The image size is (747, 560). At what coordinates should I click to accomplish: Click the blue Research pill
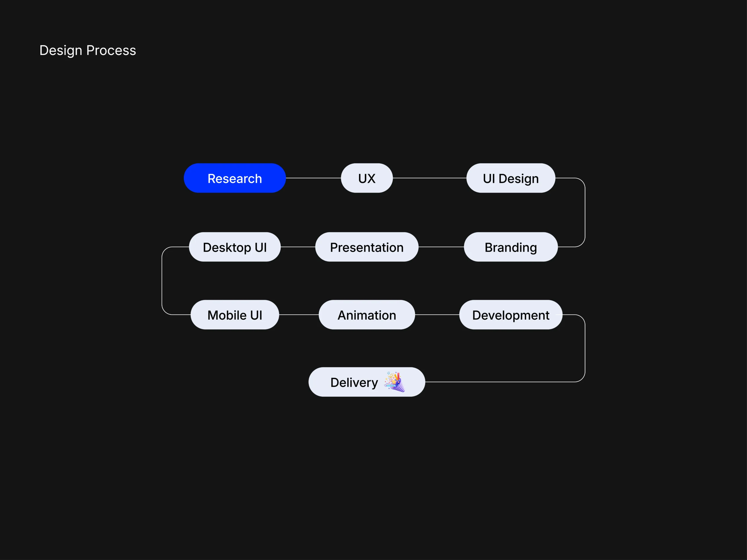tap(235, 178)
